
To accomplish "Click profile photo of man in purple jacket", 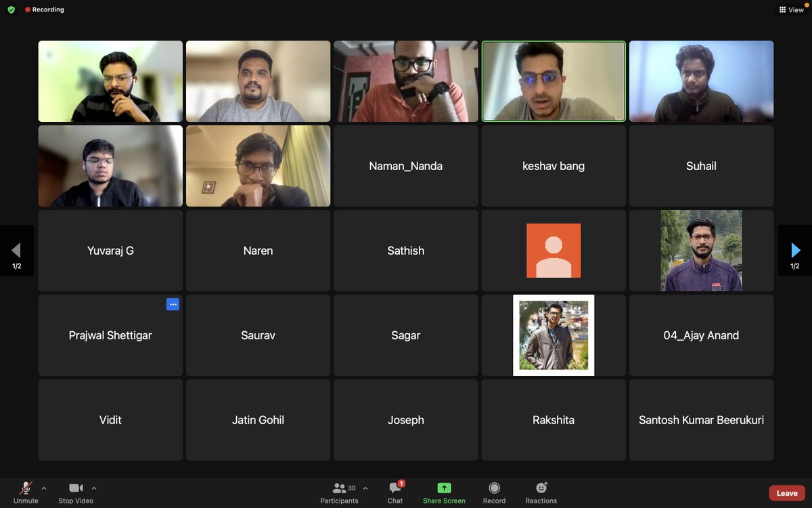I will pos(702,251).
